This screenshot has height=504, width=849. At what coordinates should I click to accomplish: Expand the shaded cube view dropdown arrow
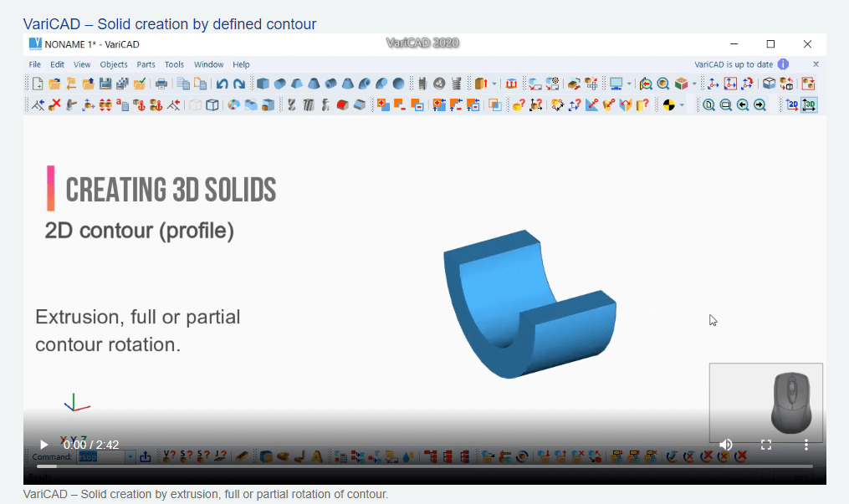point(694,84)
